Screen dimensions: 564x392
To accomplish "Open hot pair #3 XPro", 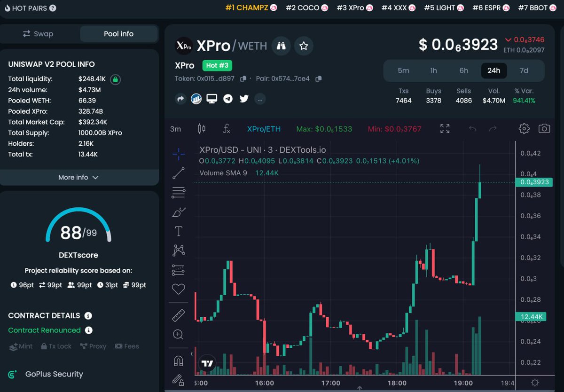I will point(355,8).
